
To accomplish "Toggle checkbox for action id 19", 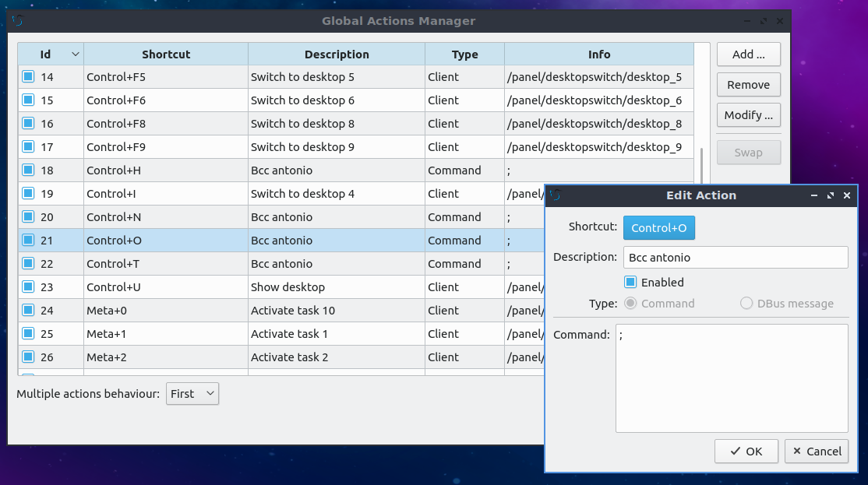I will [28, 193].
